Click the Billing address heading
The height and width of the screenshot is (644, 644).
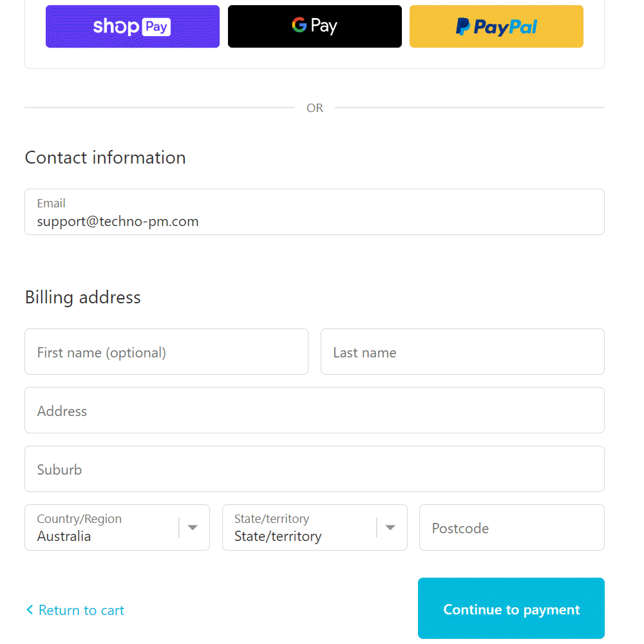(x=82, y=297)
